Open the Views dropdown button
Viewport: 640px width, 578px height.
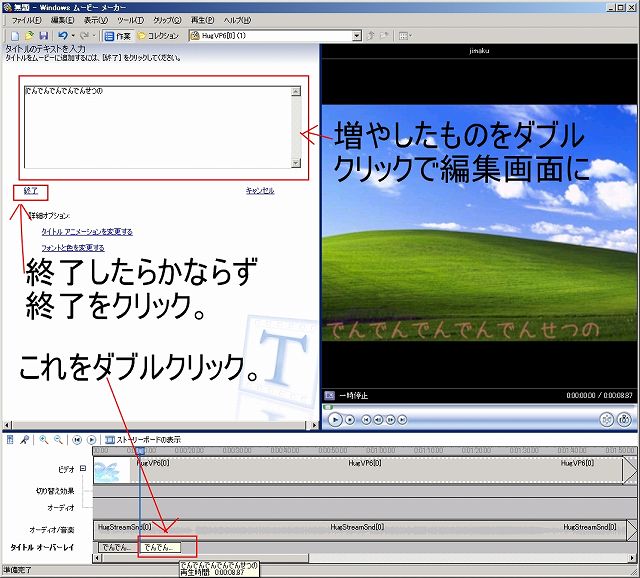[x=405, y=36]
